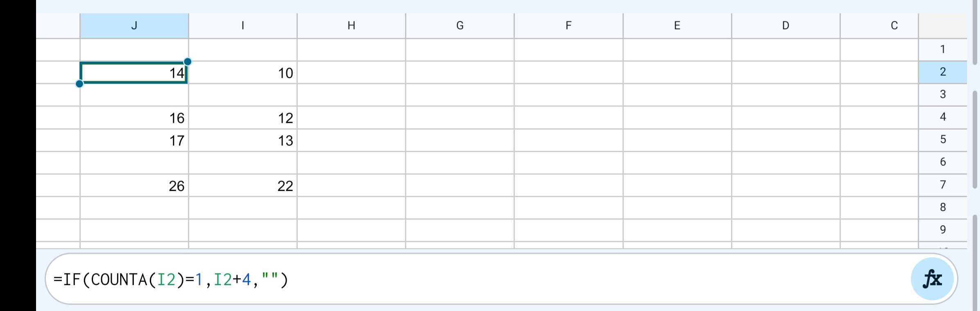Click the empty cell J3
Image resolution: width=980 pixels, height=311 pixels.
point(134,95)
